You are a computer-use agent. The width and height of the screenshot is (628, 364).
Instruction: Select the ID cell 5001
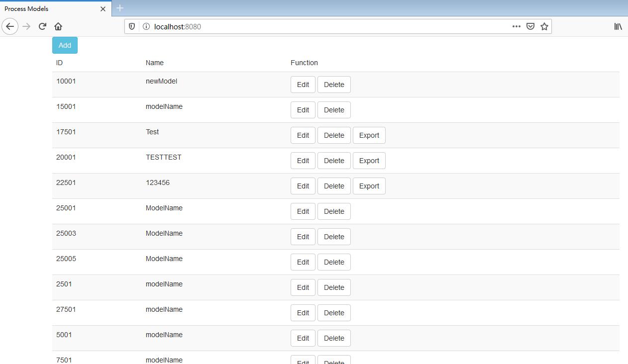point(64,335)
